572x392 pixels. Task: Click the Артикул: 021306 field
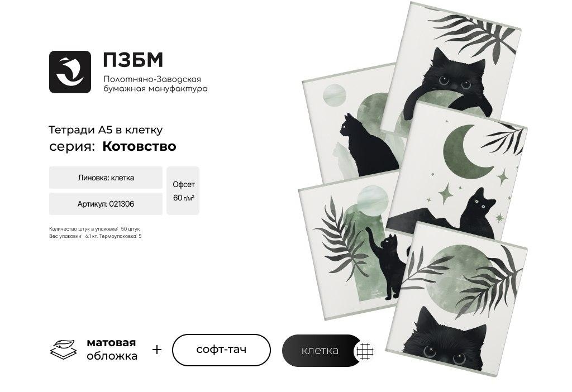(x=106, y=204)
